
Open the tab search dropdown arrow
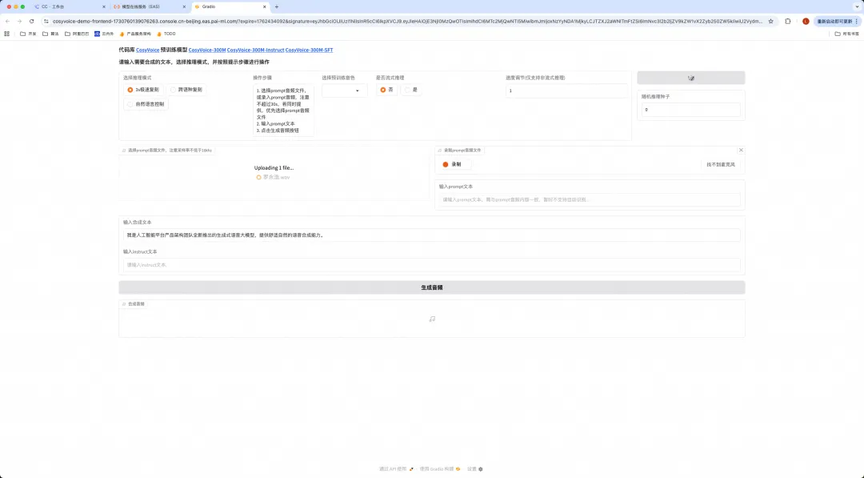[857, 7]
